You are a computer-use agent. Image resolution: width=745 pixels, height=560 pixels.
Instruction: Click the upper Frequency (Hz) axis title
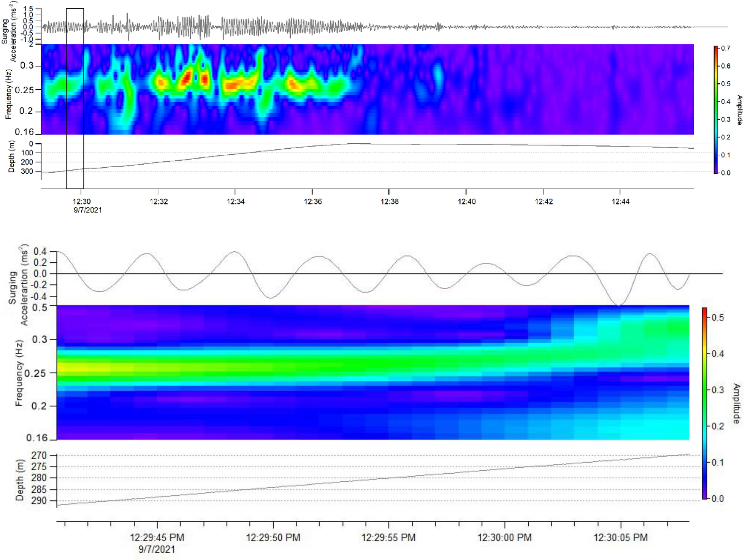point(8,94)
